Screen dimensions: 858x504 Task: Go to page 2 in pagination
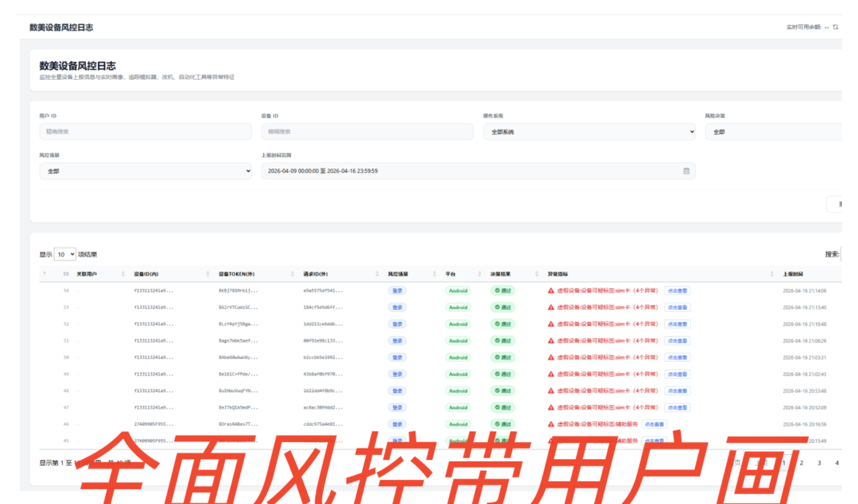pyautogui.click(x=801, y=463)
